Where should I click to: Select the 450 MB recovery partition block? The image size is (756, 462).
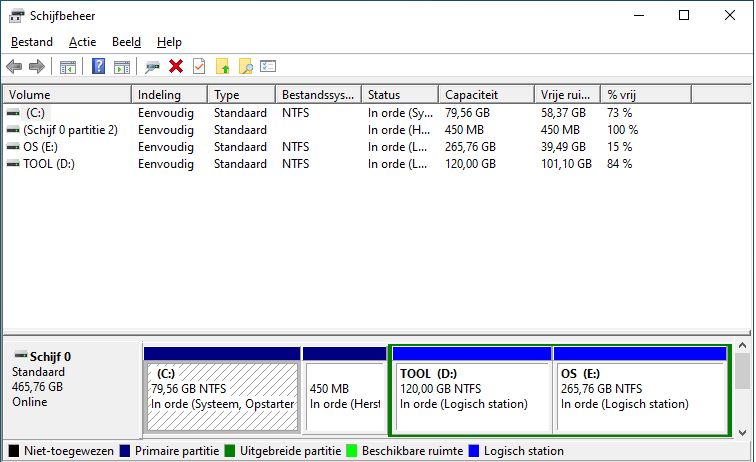344,390
